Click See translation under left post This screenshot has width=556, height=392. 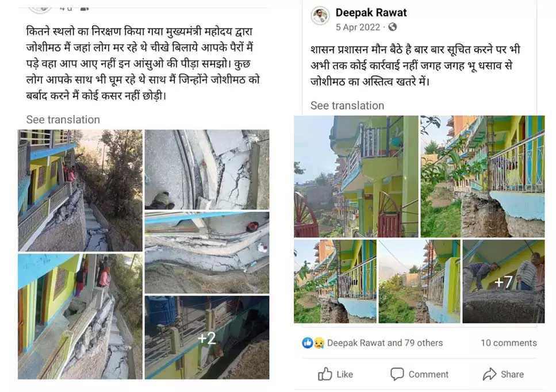click(63, 120)
